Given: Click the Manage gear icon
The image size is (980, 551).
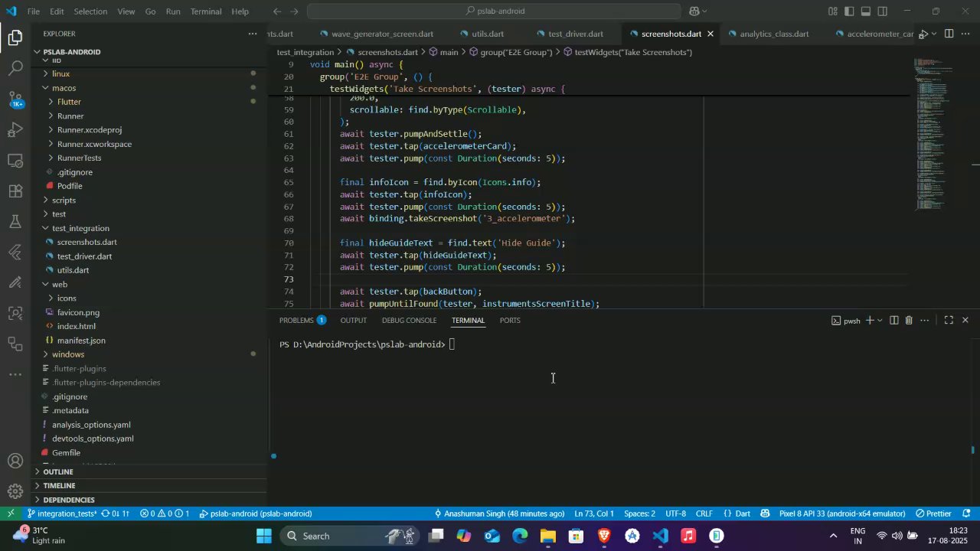Looking at the screenshot, I should pyautogui.click(x=15, y=491).
